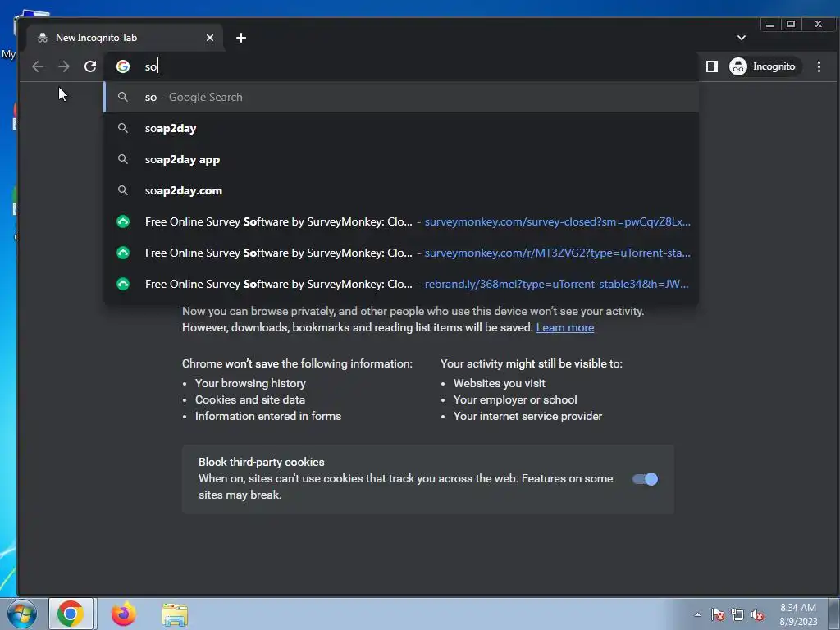The width and height of the screenshot is (840, 630).
Task: Open a new tab with plus icon
Action: point(241,38)
